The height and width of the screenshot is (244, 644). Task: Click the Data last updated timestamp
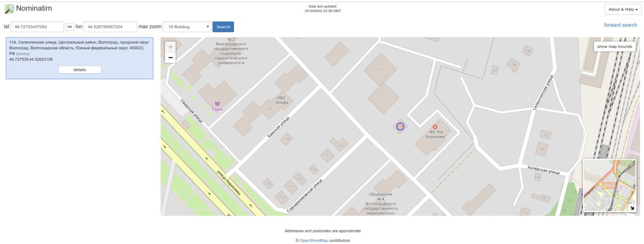pos(322,9)
